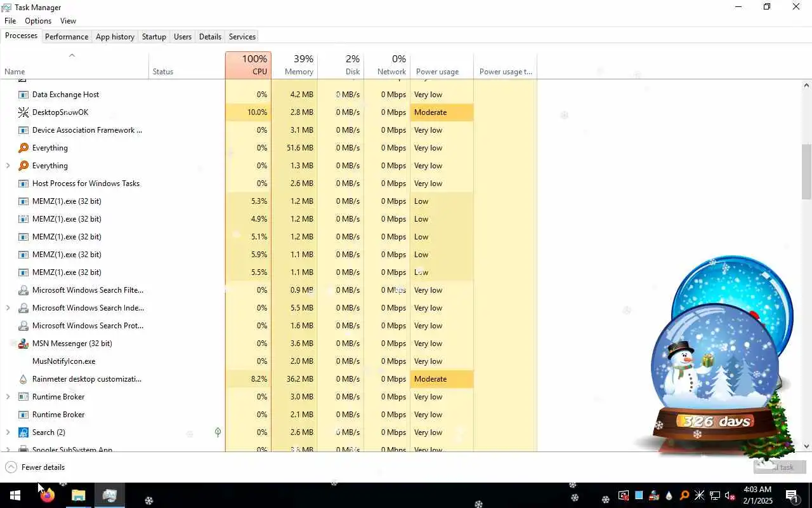This screenshot has width=812, height=508.
Task: Click the 51.6 MB memory value
Action: (x=300, y=148)
